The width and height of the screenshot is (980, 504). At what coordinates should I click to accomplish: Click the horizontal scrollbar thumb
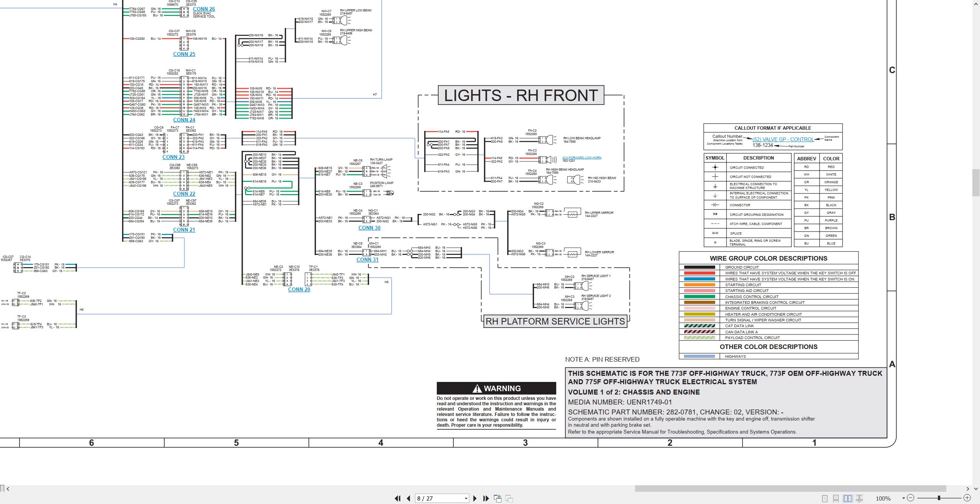791,489
